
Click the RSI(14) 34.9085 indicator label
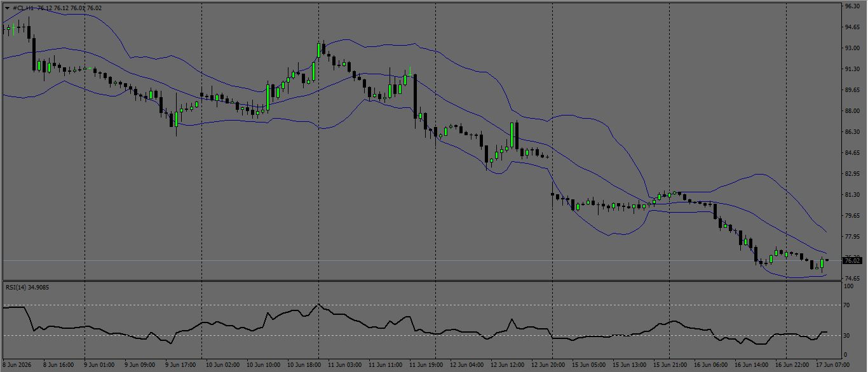coord(27,287)
